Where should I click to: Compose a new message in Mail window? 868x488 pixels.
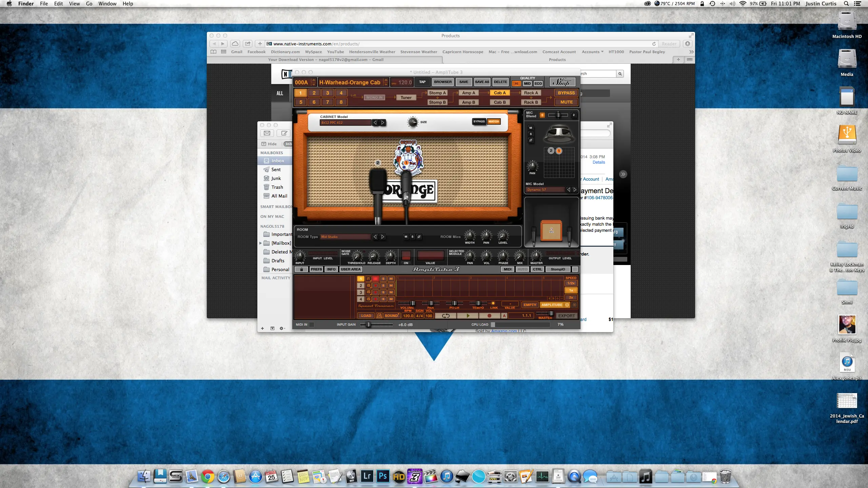pos(284,133)
